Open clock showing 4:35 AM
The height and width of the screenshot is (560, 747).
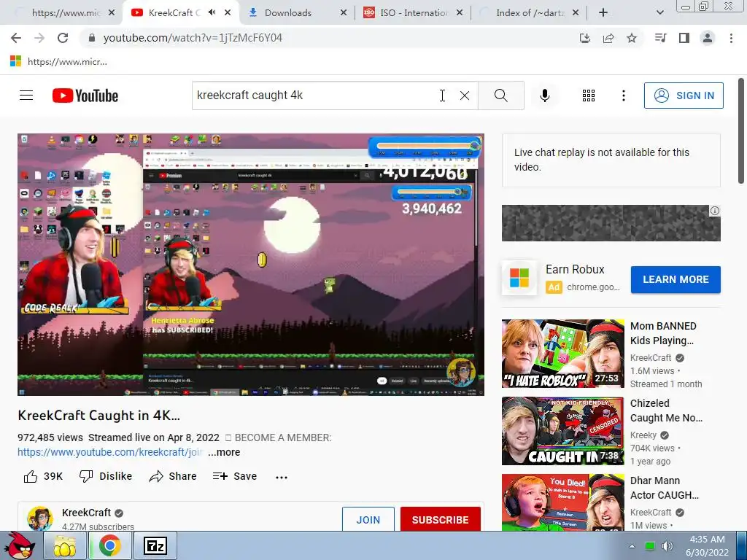pyautogui.click(x=707, y=545)
